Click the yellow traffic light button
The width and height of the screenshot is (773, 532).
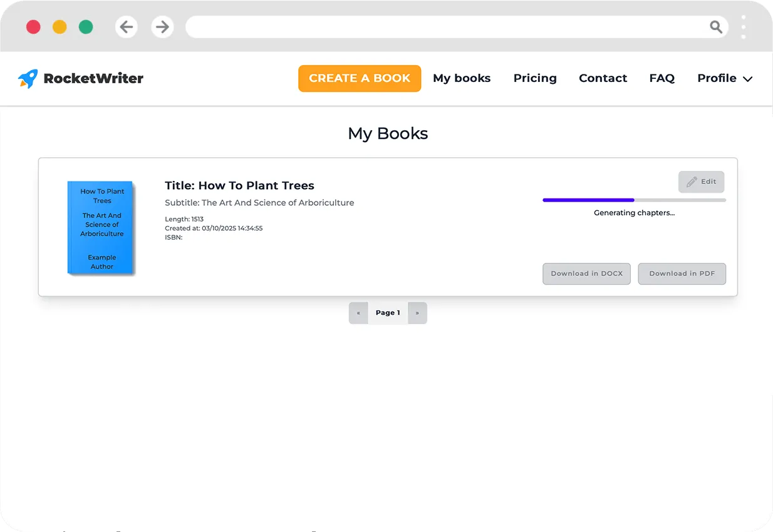point(60,27)
